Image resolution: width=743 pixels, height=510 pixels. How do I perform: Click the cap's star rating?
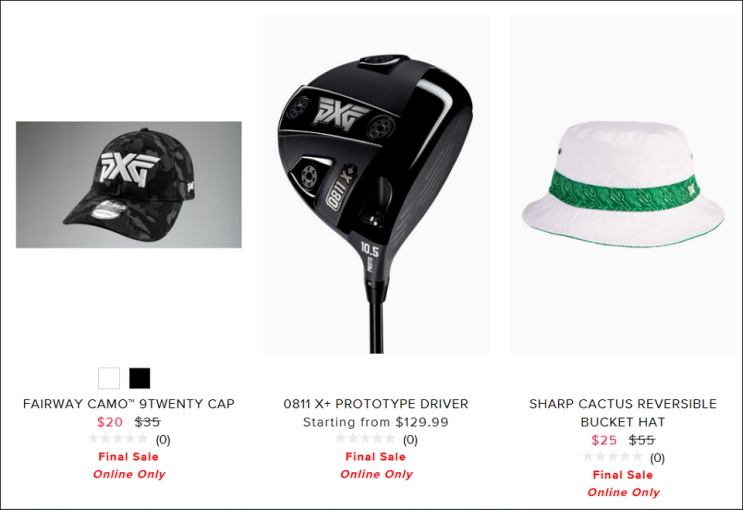tap(118, 439)
